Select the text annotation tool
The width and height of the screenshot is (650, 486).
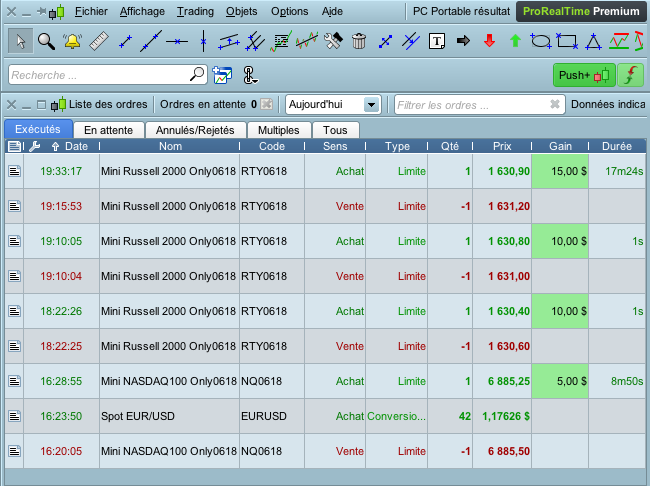click(x=437, y=41)
